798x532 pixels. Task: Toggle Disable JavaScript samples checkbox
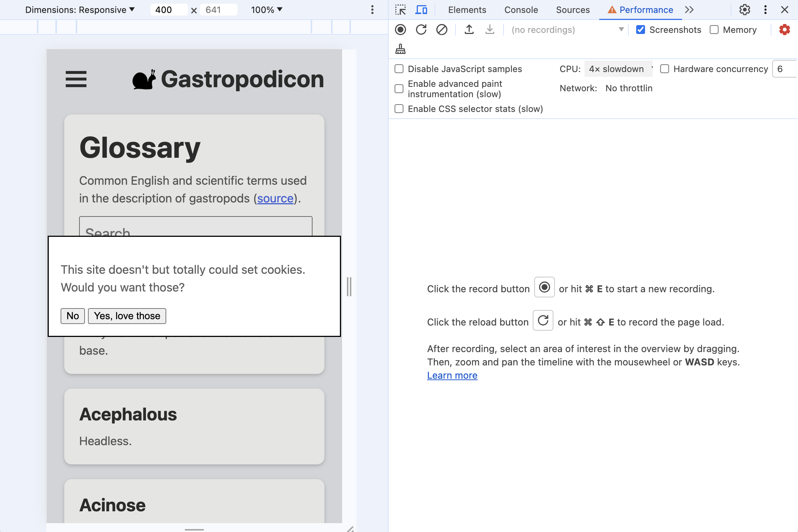point(399,68)
